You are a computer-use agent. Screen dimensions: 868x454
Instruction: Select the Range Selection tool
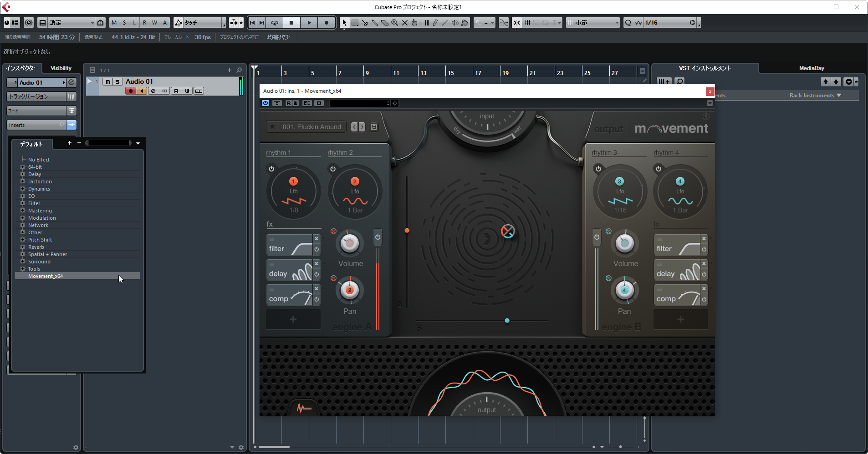[355, 22]
